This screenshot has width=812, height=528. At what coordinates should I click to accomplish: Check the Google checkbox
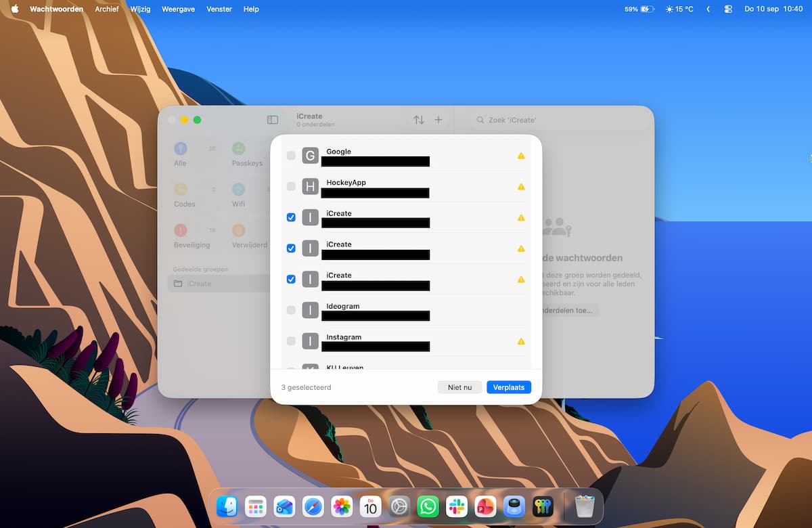291,156
